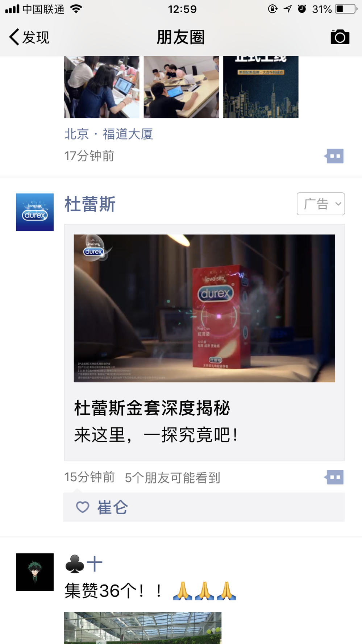Screen dimensions: 362x644
Task: Open comment menu on Durex ad post
Action: click(x=334, y=477)
